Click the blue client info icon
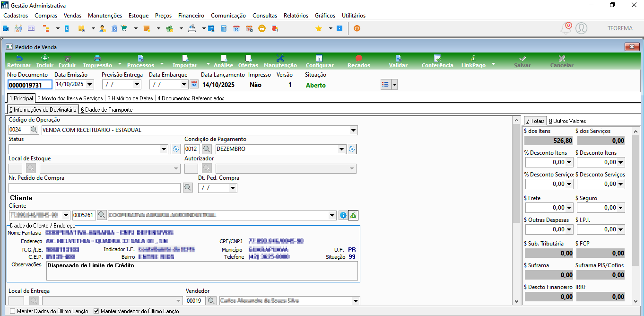 point(343,215)
